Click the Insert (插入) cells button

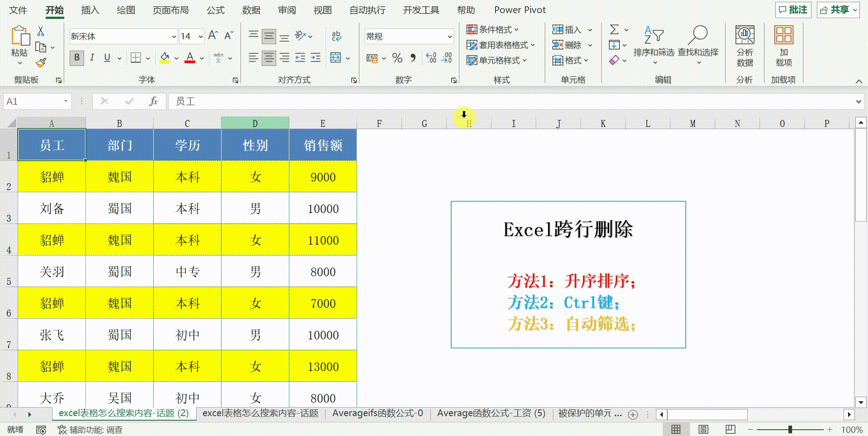567,29
